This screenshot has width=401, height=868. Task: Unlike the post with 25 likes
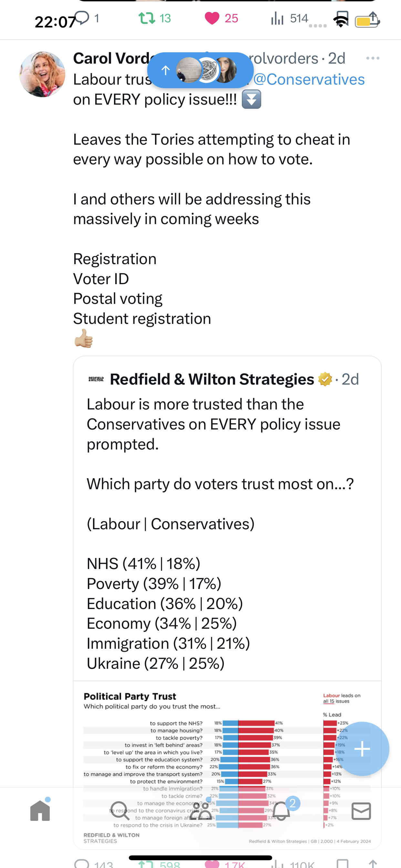click(x=212, y=18)
